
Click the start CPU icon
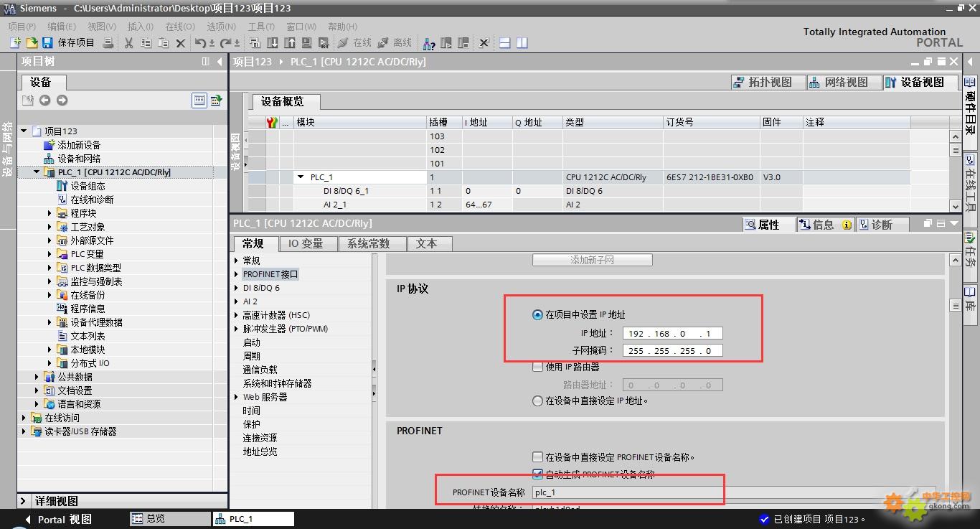coord(446,43)
